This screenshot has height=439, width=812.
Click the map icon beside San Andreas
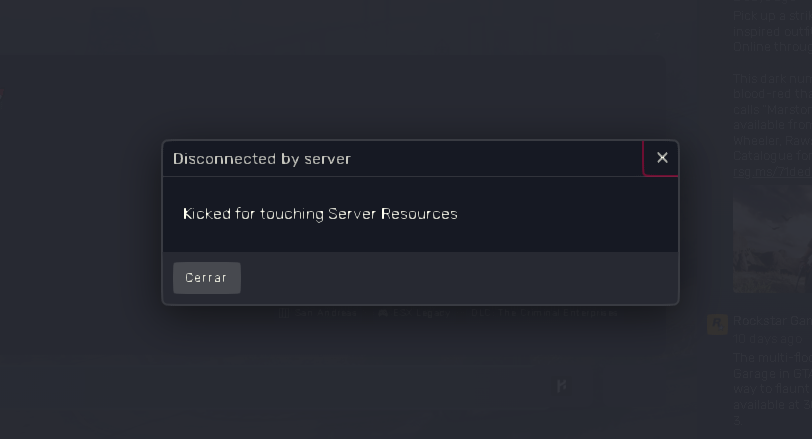[284, 313]
